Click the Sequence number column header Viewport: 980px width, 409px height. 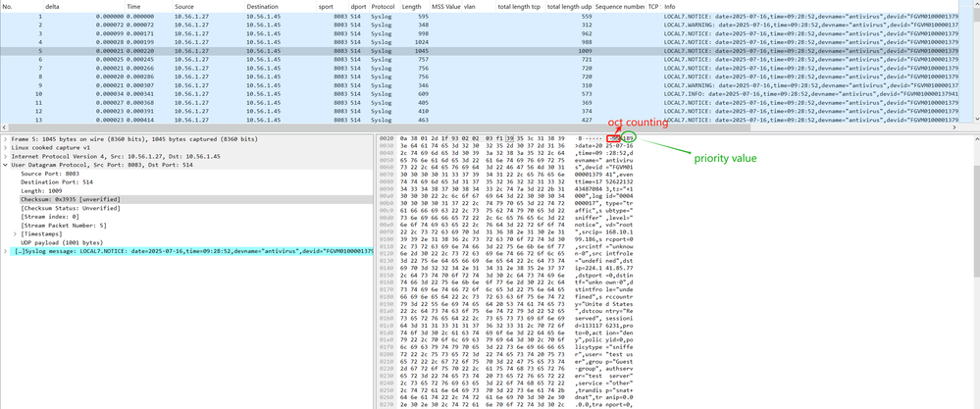tap(620, 6)
